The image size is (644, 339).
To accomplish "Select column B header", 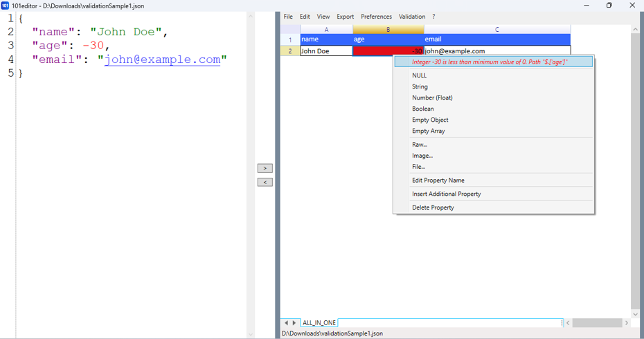I will [388, 30].
